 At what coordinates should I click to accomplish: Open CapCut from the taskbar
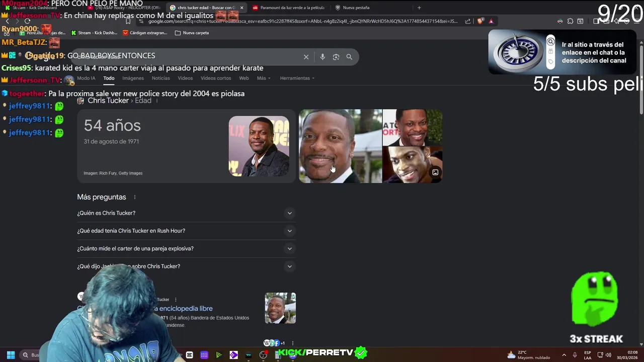189,355
